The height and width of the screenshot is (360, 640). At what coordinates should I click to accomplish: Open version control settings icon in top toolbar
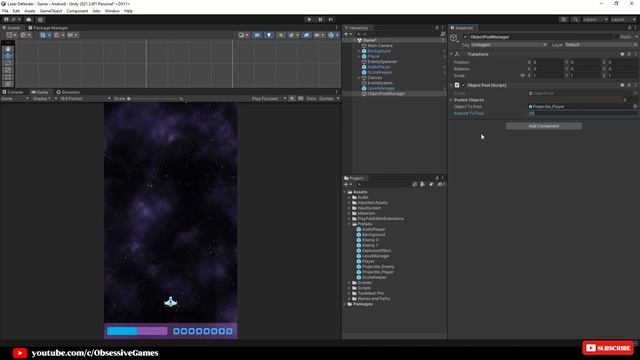[40, 19]
